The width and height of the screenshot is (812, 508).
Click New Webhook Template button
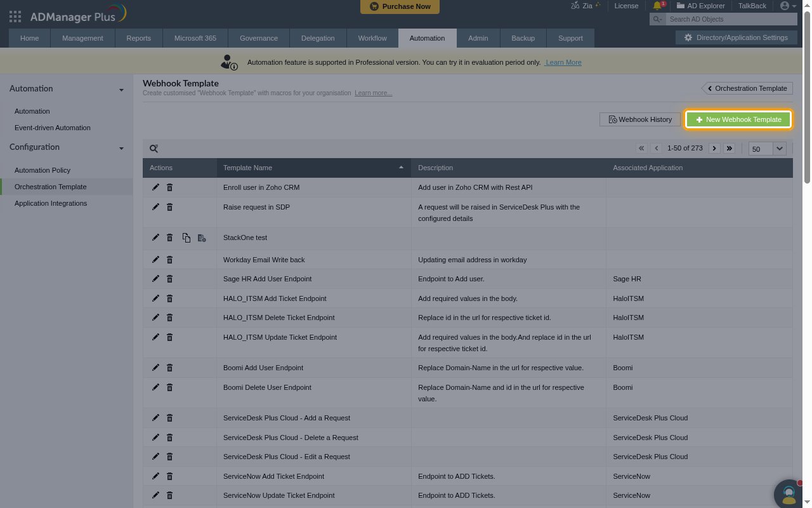(x=738, y=119)
